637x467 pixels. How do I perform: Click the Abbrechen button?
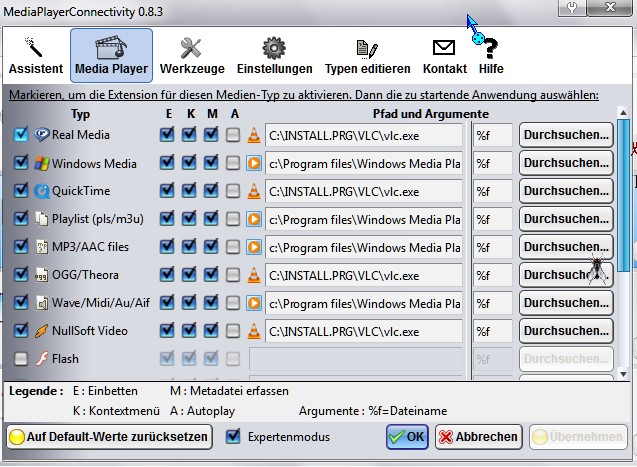478,436
